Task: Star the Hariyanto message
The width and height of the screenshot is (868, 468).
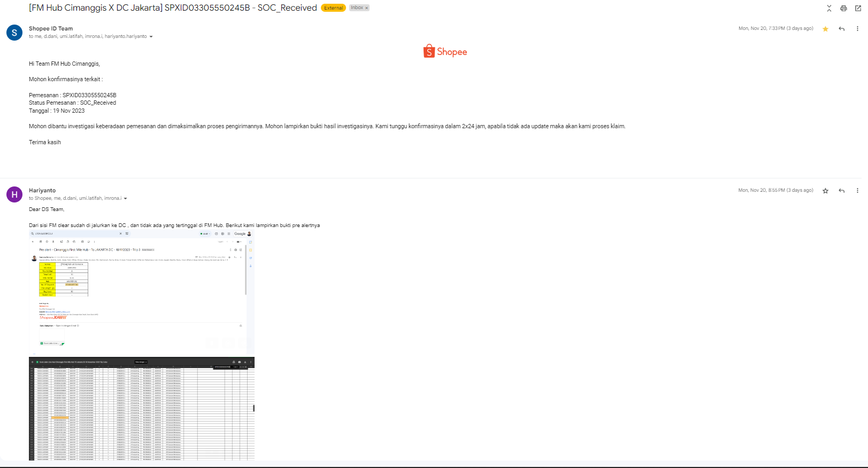Action: (825, 191)
